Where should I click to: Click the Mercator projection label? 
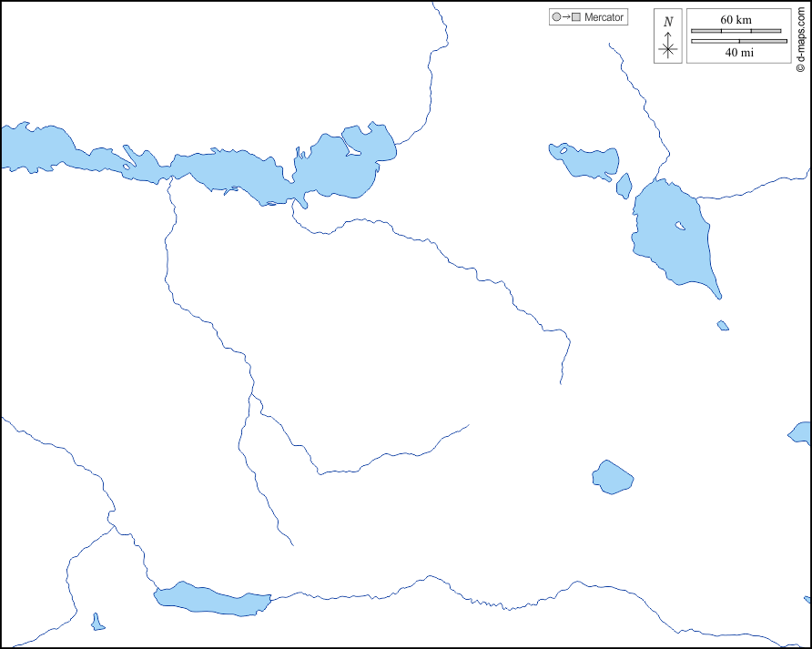[604, 17]
